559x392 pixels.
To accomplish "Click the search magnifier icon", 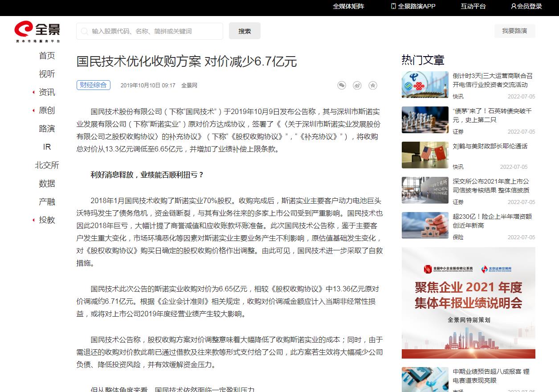I will (x=85, y=31).
